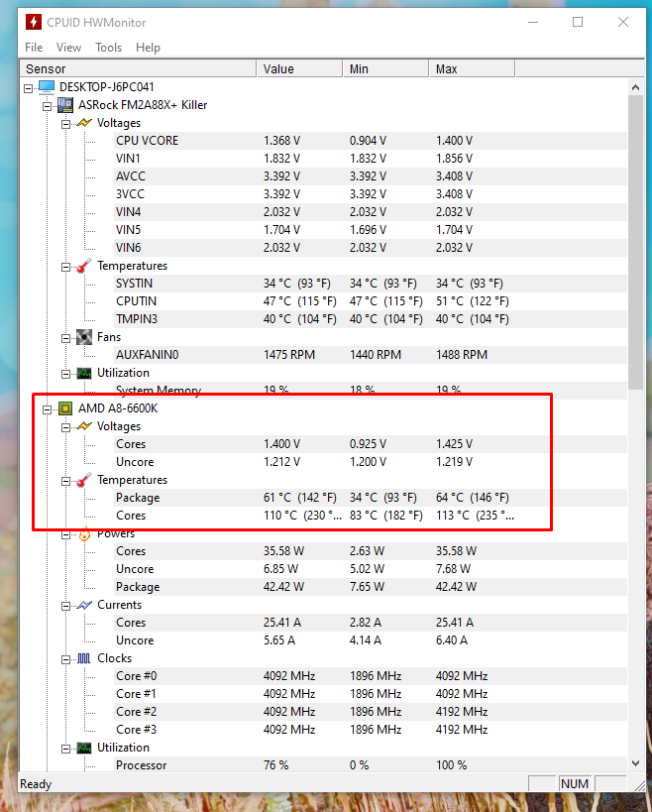Open the File menu
Viewport: 652px width, 812px height.
tap(34, 48)
